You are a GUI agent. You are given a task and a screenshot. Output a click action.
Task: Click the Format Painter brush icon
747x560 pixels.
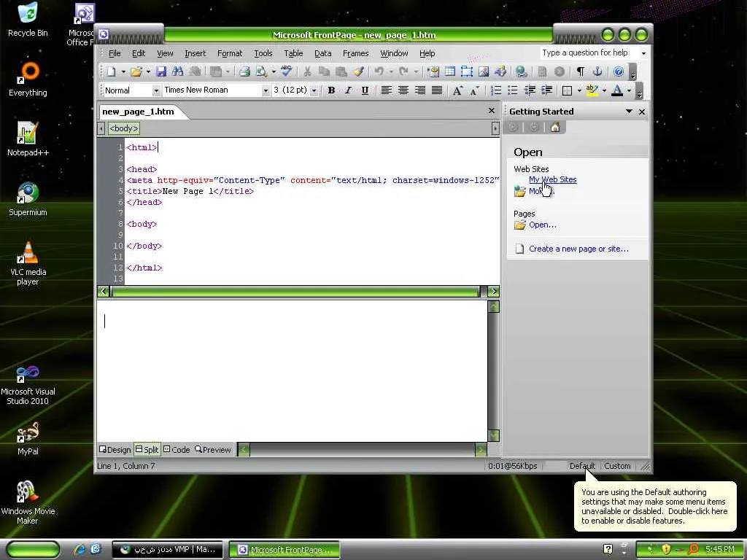coord(358,71)
